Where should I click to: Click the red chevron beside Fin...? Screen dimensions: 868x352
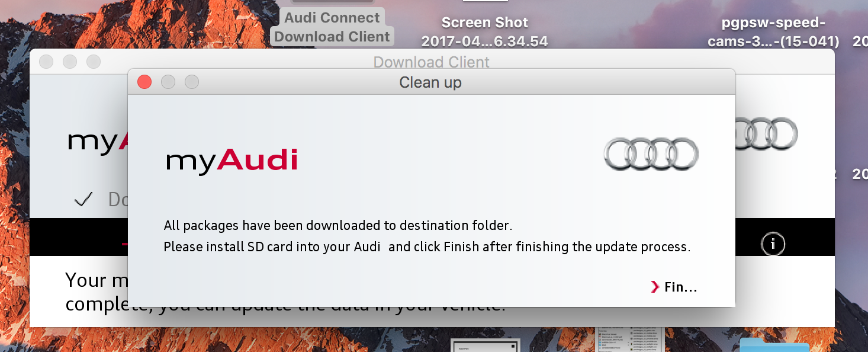pyautogui.click(x=655, y=287)
